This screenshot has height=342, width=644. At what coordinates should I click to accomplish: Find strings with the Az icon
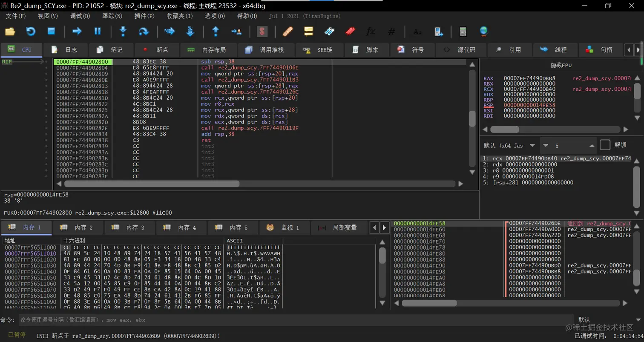click(417, 31)
